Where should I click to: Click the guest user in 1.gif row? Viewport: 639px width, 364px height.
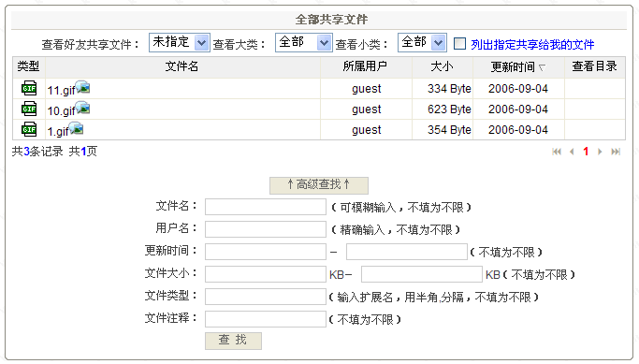(x=367, y=130)
